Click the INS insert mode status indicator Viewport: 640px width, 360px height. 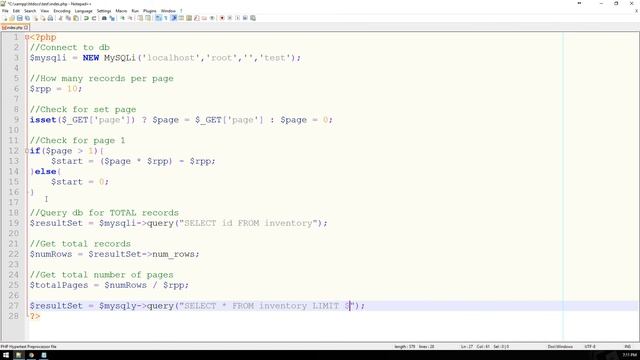pos(628,347)
